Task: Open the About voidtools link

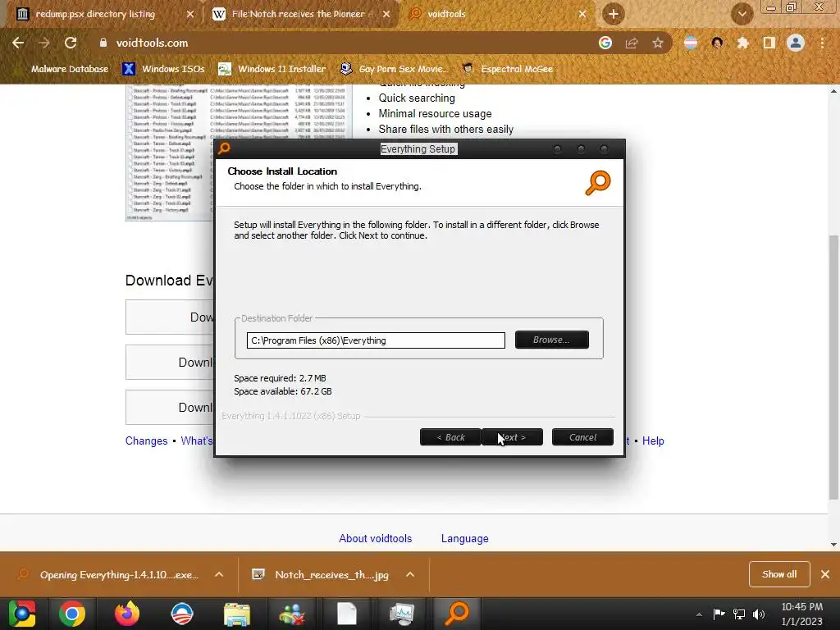Action: coord(375,538)
